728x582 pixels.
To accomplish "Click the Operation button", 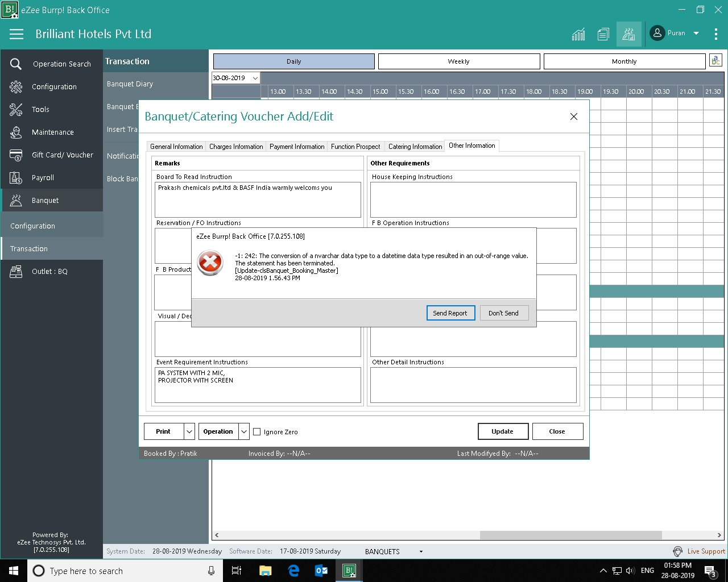I will coord(218,431).
